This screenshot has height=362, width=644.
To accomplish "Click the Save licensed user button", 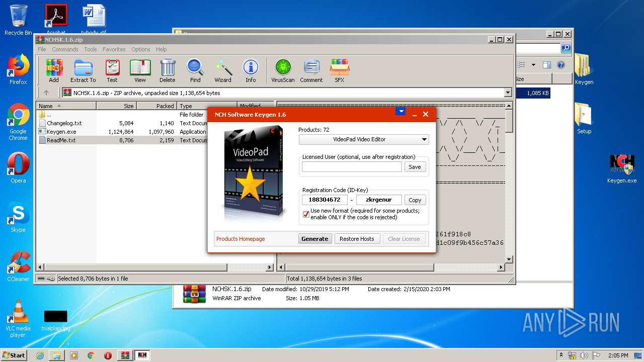I will click(x=415, y=167).
